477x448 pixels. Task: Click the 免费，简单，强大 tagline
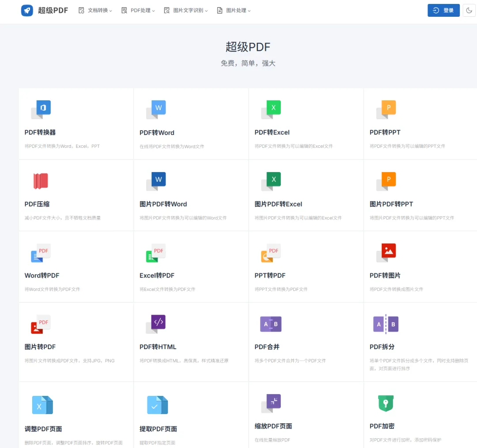click(x=248, y=63)
